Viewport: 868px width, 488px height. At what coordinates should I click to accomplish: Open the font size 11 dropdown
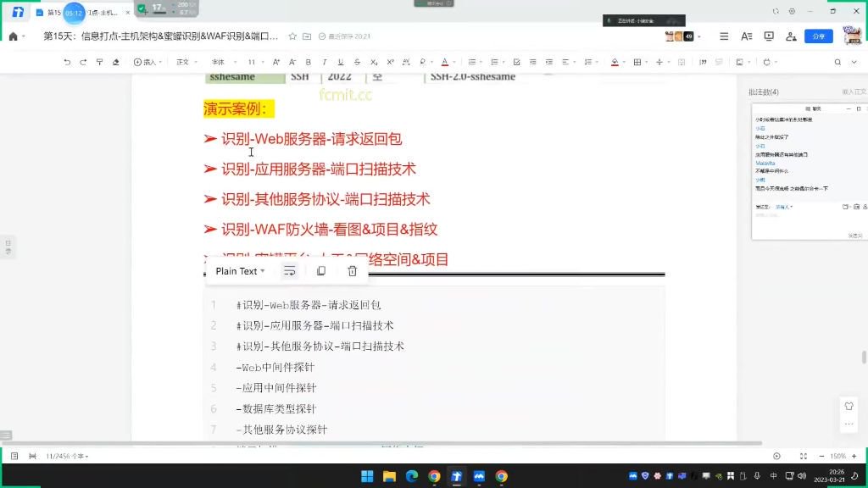click(x=255, y=62)
